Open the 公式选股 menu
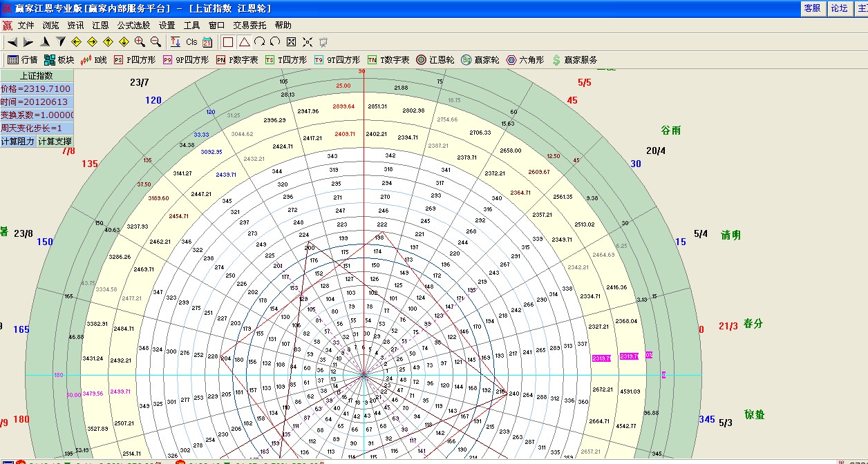 (x=133, y=25)
